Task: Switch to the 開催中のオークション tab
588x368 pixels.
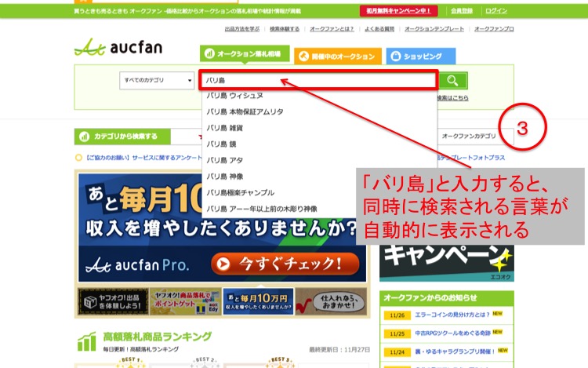Action: (338, 56)
